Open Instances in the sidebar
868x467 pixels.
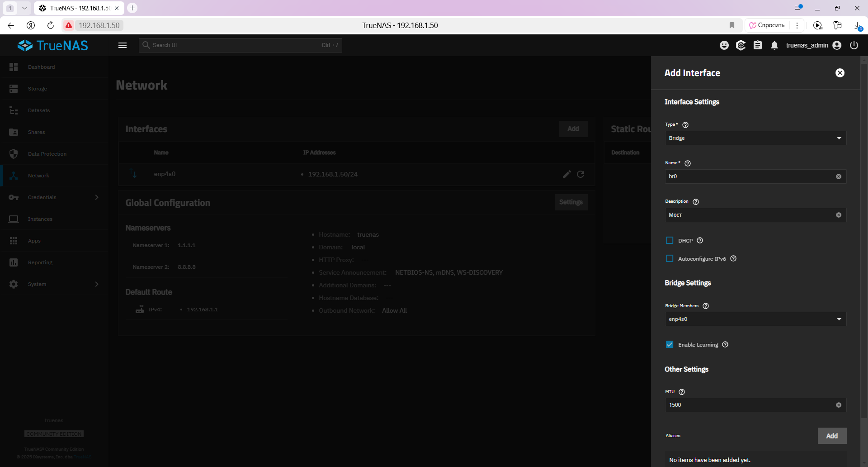point(54,219)
